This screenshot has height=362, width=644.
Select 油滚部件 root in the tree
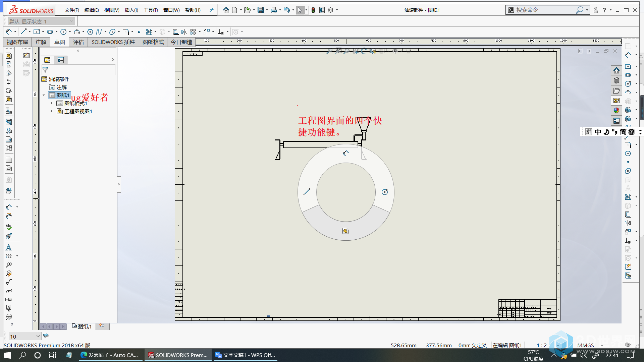(x=59, y=79)
